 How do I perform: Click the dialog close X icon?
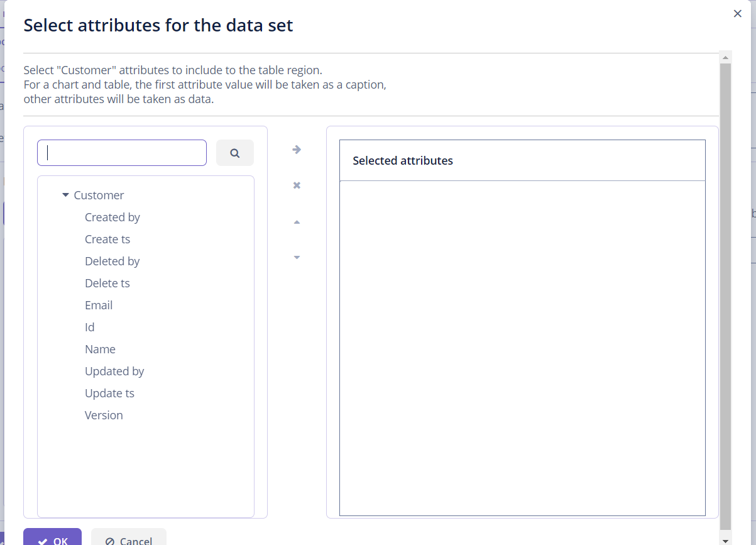737,13
